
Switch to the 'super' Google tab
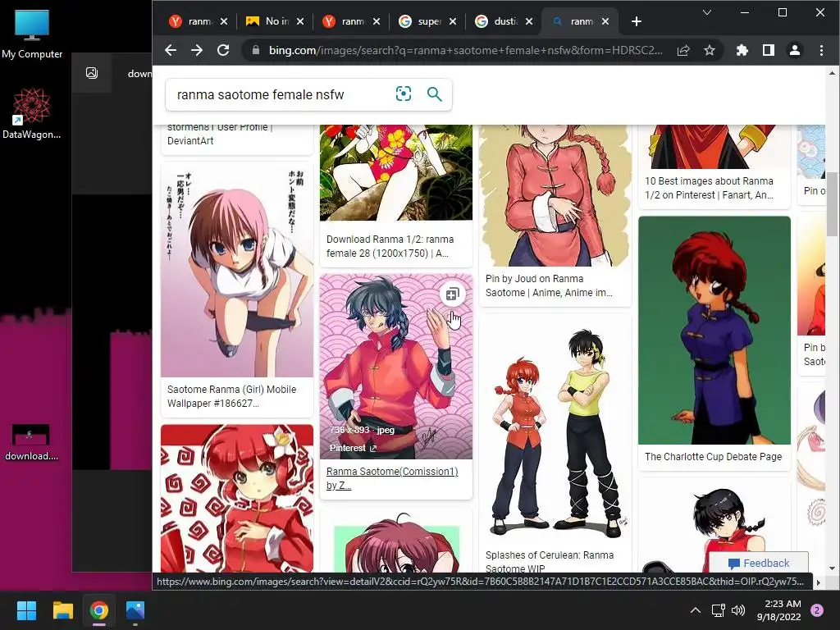pos(422,21)
